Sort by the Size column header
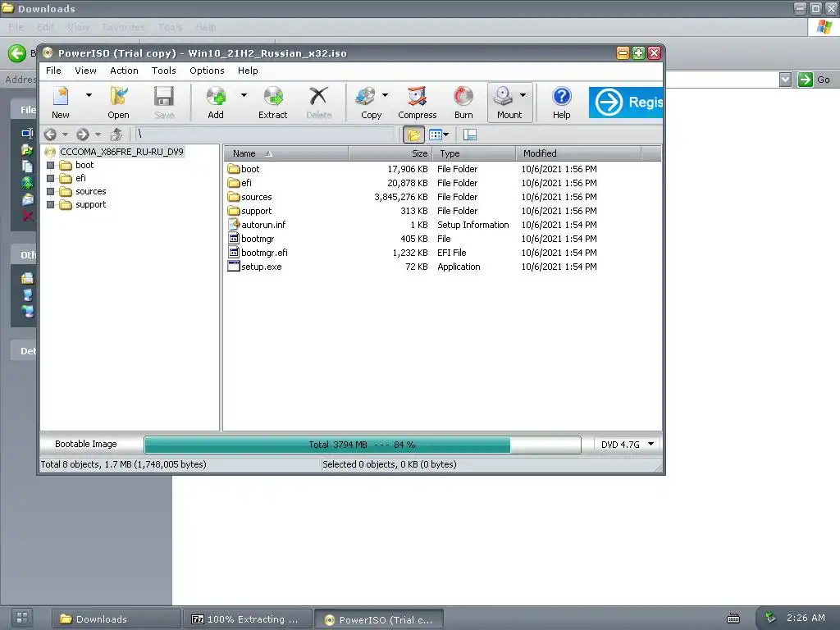840x630 pixels. (390, 153)
